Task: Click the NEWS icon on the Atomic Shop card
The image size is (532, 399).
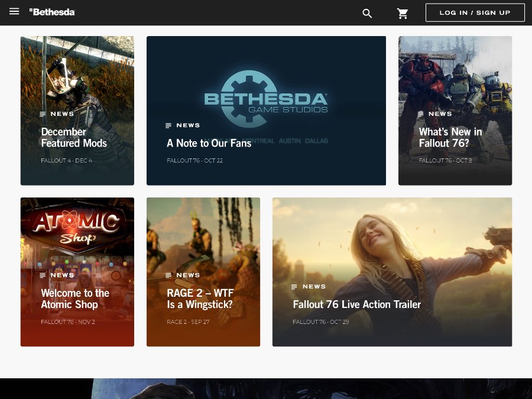Action: point(41,275)
